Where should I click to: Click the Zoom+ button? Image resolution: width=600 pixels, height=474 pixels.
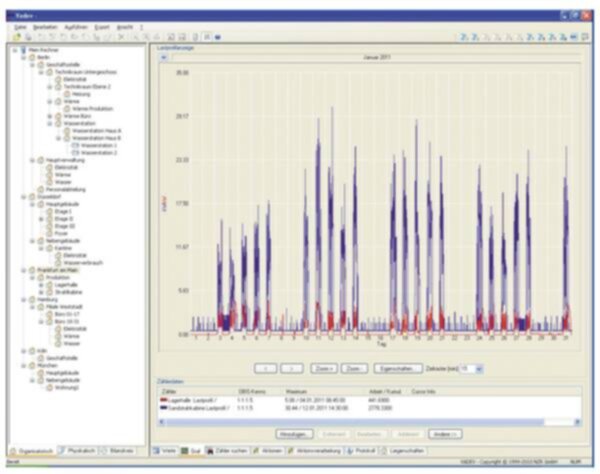coord(324,369)
